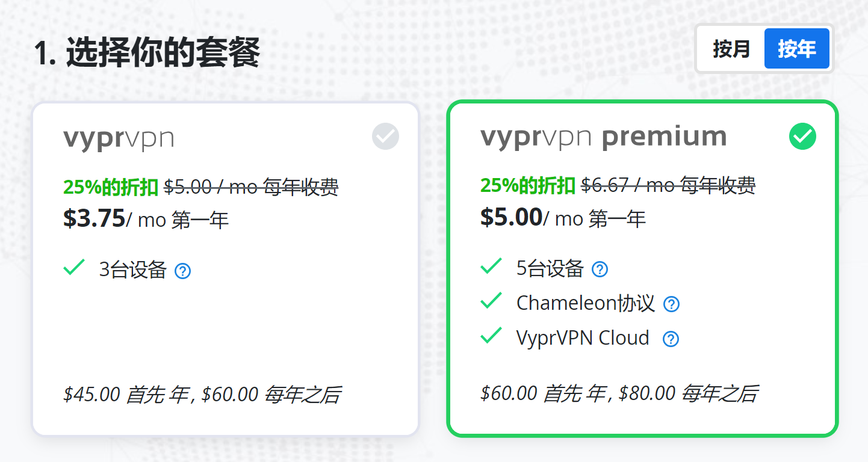Open help icon next to 5台设备

(x=600, y=269)
